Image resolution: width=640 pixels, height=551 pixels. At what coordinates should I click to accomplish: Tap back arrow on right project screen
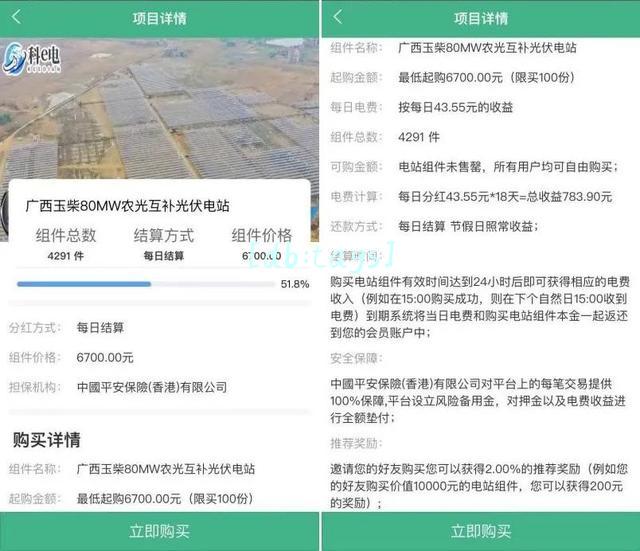(338, 17)
